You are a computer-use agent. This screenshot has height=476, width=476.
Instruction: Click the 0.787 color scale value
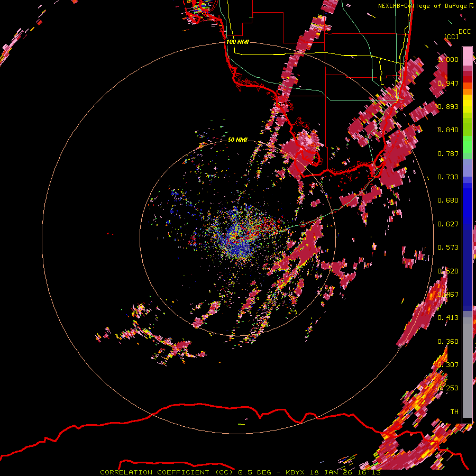click(x=448, y=153)
